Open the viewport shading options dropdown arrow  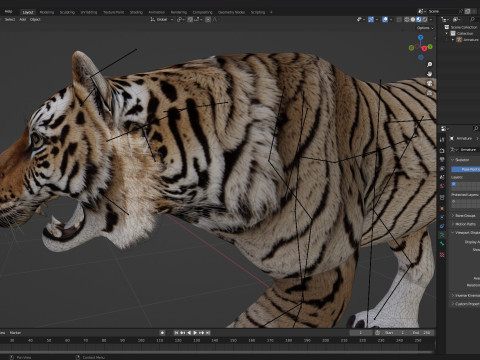click(431, 20)
